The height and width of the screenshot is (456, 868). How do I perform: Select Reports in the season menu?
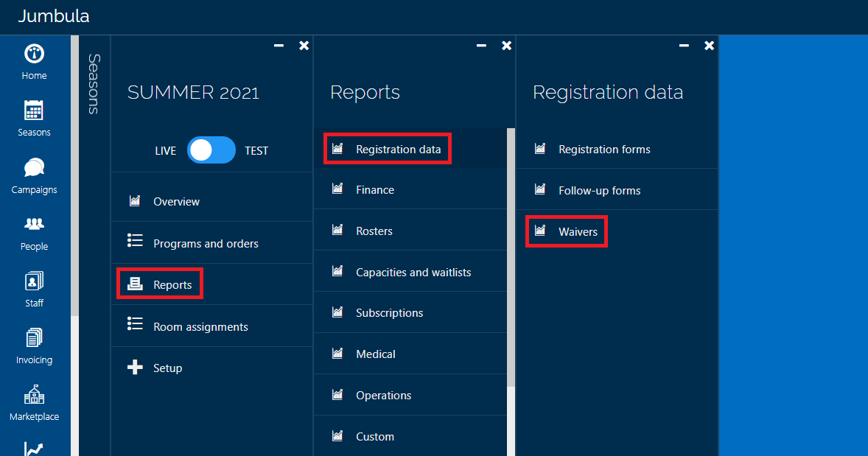(212, 284)
